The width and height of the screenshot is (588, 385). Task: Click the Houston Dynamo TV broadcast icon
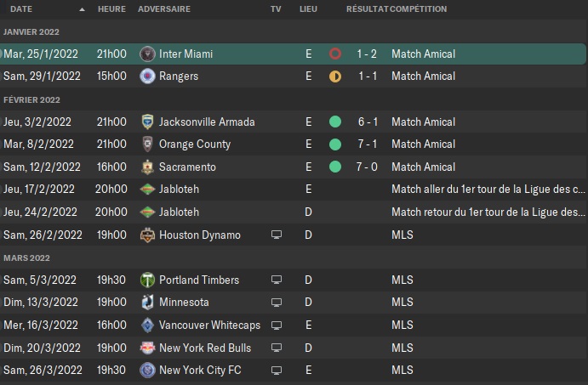(277, 235)
